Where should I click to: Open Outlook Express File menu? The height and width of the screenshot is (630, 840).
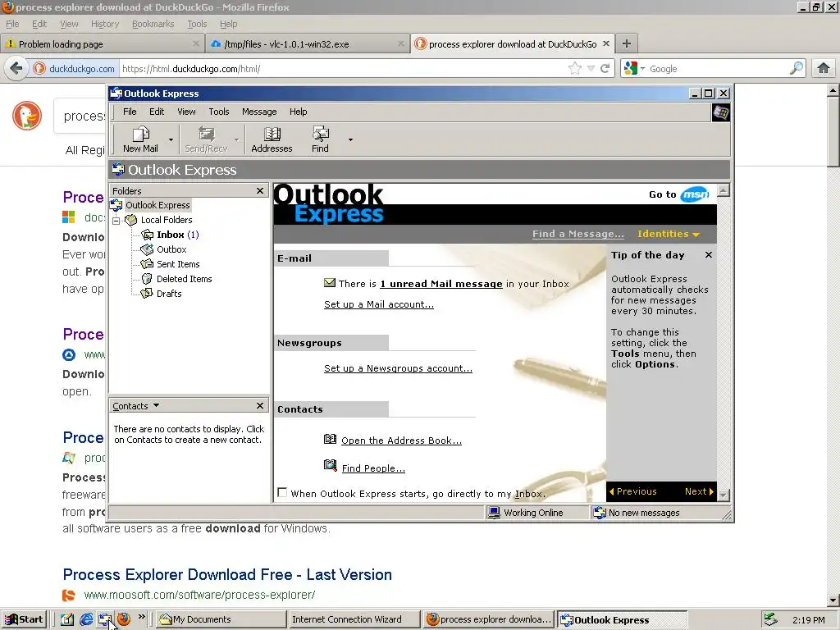coord(130,112)
